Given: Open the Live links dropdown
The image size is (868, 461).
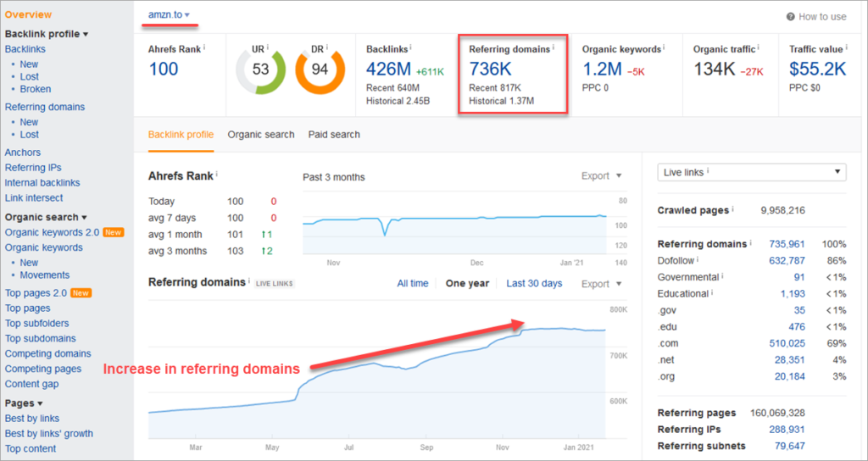Looking at the screenshot, I should 751,172.
